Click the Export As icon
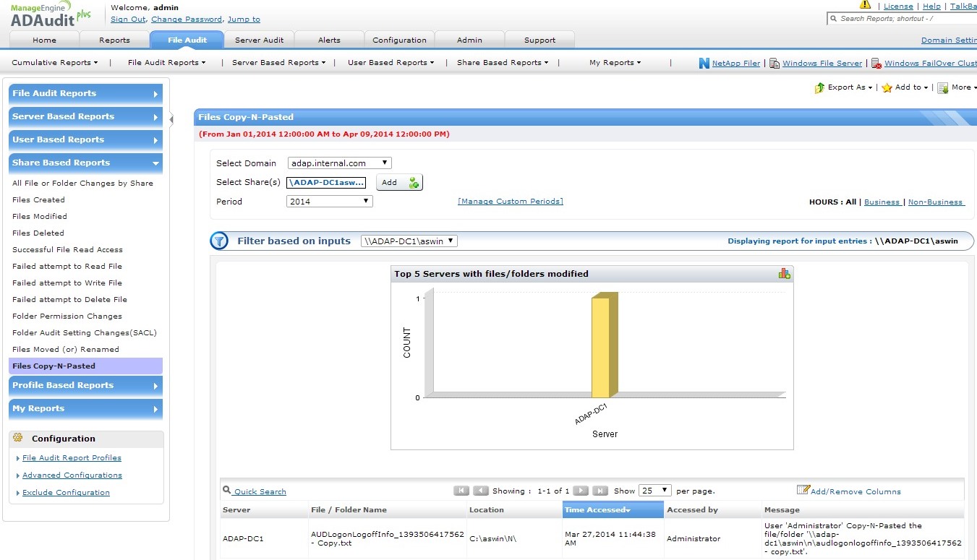 (819, 87)
